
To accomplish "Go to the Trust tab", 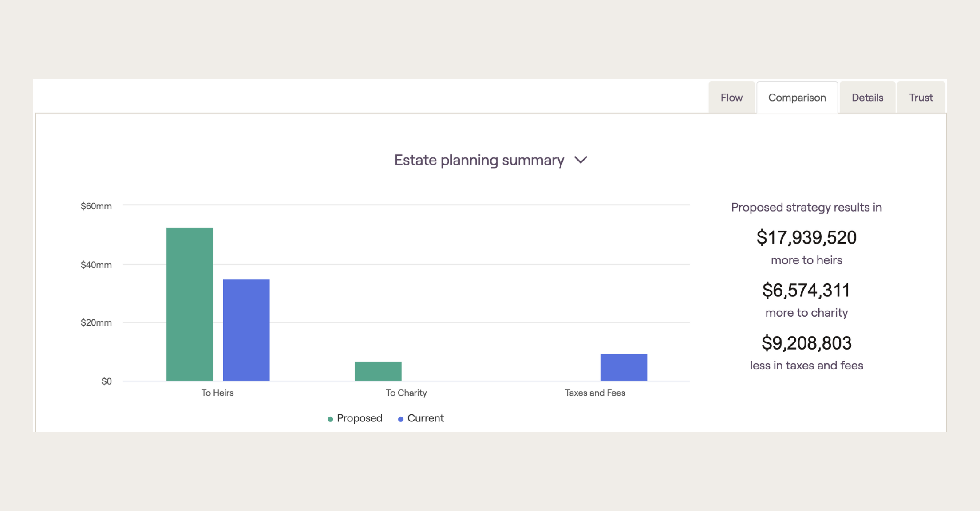I will click(921, 98).
